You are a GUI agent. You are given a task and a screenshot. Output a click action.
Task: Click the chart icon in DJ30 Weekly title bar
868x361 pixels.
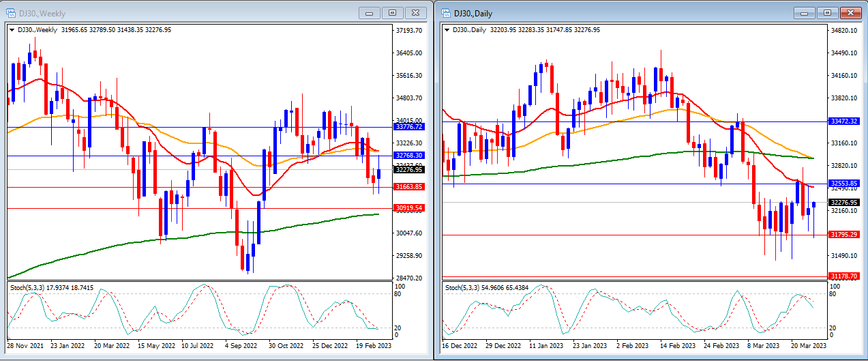point(10,12)
